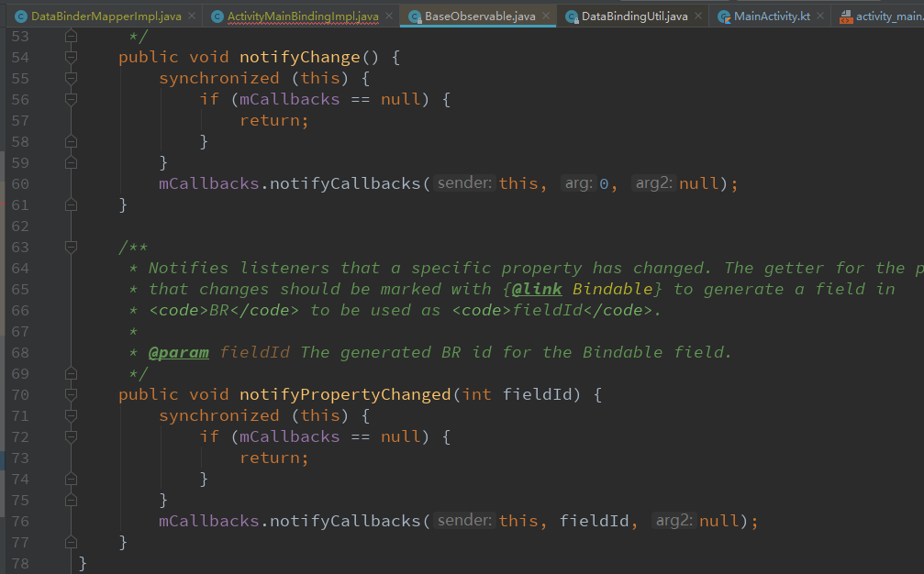Viewport: 924px width, 574px height.
Task: Collapse the if block at line 56
Action: click(71, 100)
